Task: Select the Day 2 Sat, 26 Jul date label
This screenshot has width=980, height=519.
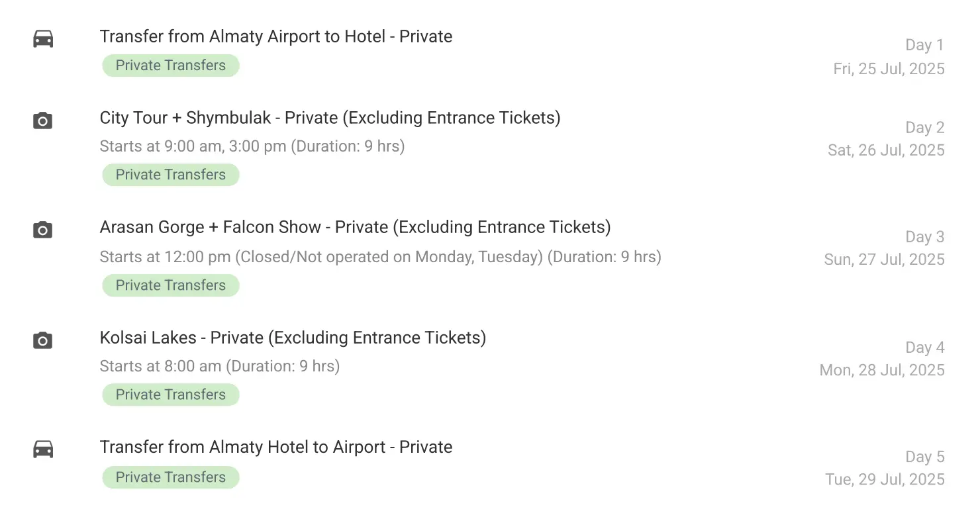Action: pyautogui.click(x=886, y=139)
